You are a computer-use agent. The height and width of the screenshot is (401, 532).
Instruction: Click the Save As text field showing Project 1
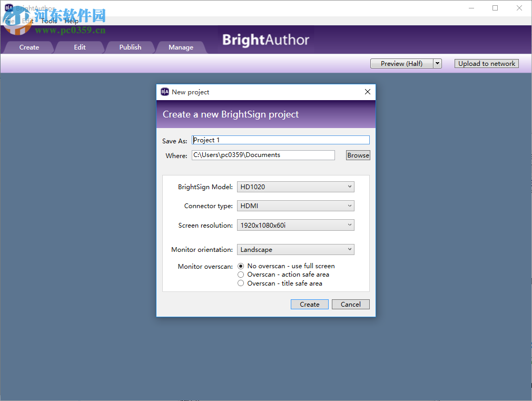[x=281, y=140]
